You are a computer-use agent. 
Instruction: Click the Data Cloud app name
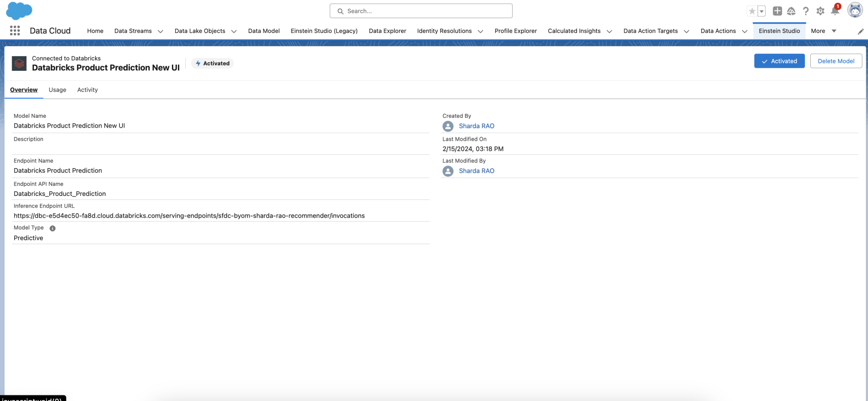(50, 31)
